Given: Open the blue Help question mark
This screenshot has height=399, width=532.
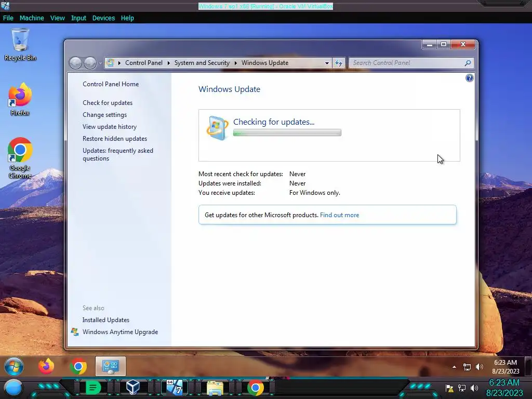Looking at the screenshot, I should click(x=469, y=78).
